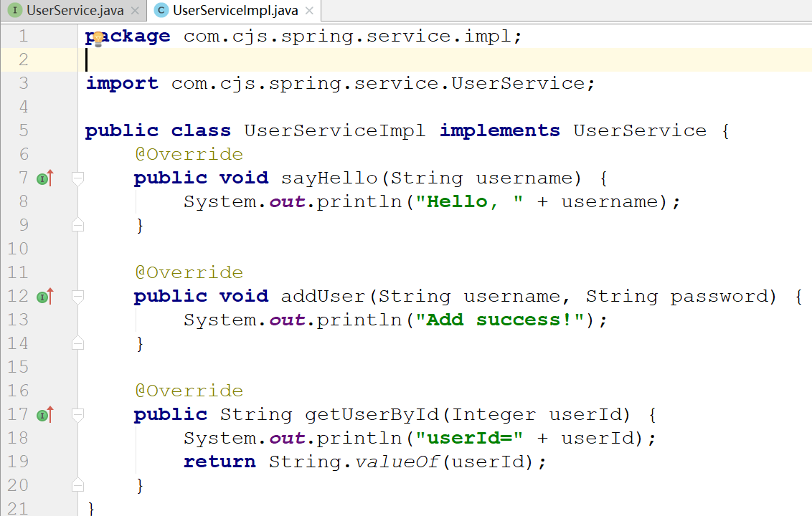Collapse the sayHello method fold marker
This screenshot has height=516, width=812.
pos(78,178)
